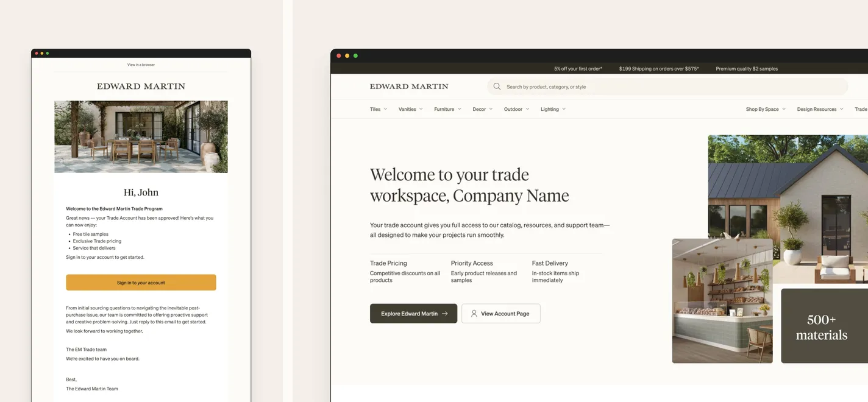
Task: Expand the Lighting dropdown chevron
Action: (x=564, y=109)
